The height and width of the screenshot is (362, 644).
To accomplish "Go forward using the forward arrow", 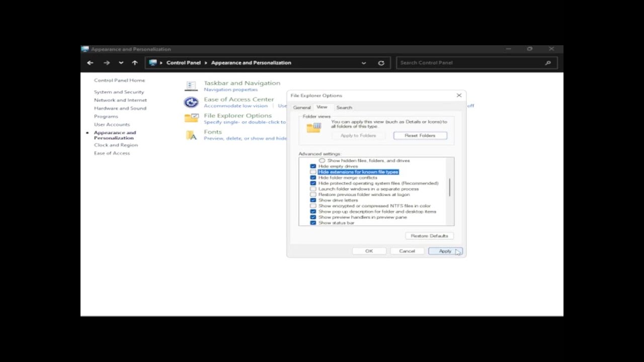I will (106, 63).
